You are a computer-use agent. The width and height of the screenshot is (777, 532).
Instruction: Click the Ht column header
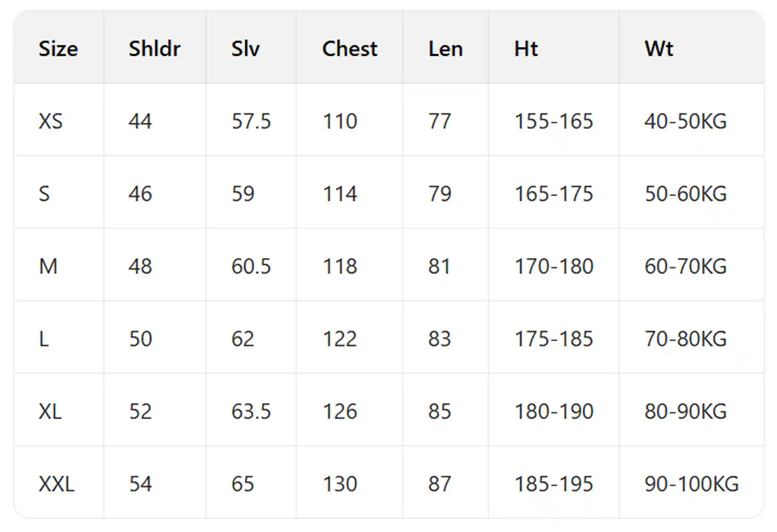(x=526, y=49)
